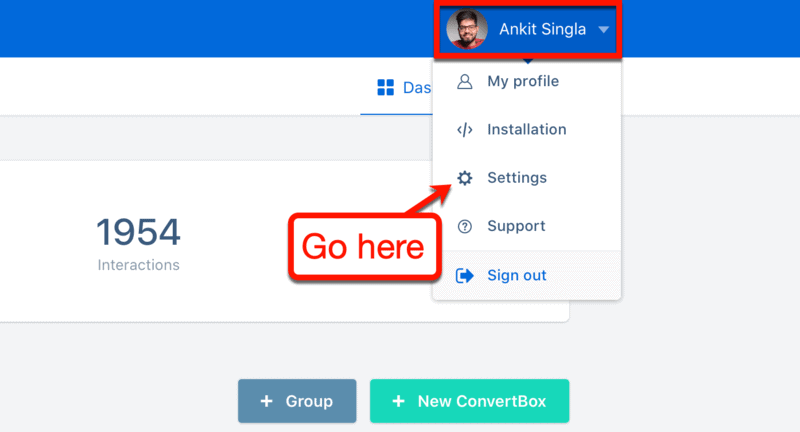Create a new Group with the Group button
This screenshot has width=800, height=432.
pos(297,401)
